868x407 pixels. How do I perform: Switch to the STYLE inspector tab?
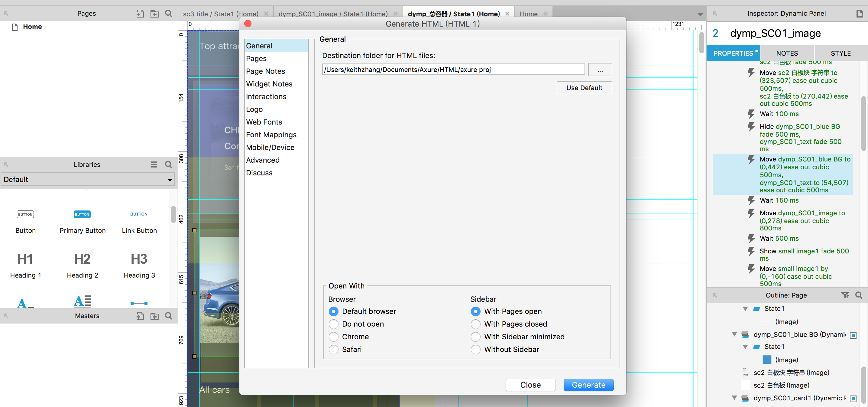point(840,53)
